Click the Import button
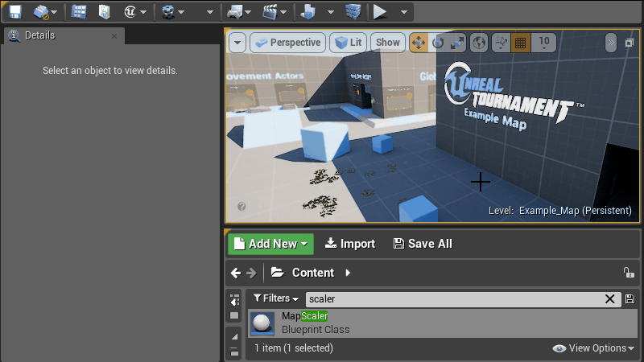644x362 pixels. pos(350,244)
